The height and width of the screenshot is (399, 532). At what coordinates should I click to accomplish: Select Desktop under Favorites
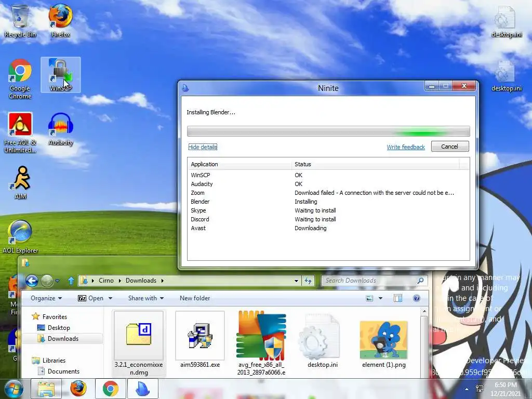(54, 328)
